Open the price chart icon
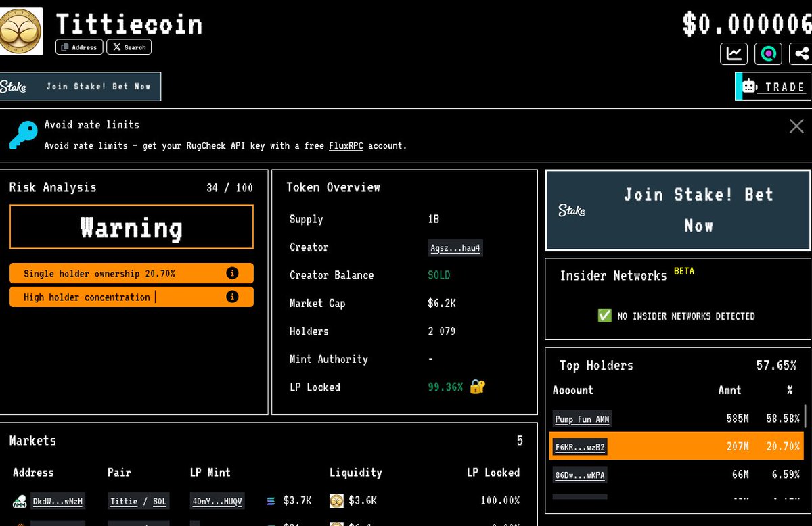Image resolution: width=812 pixels, height=526 pixels. [x=734, y=53]
